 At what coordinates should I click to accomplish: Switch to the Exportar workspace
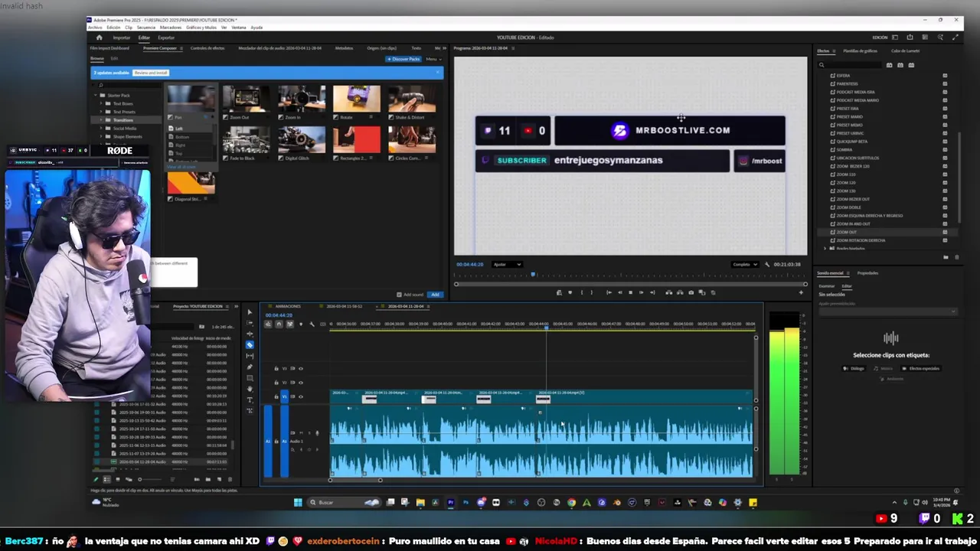tap(166, 37)
